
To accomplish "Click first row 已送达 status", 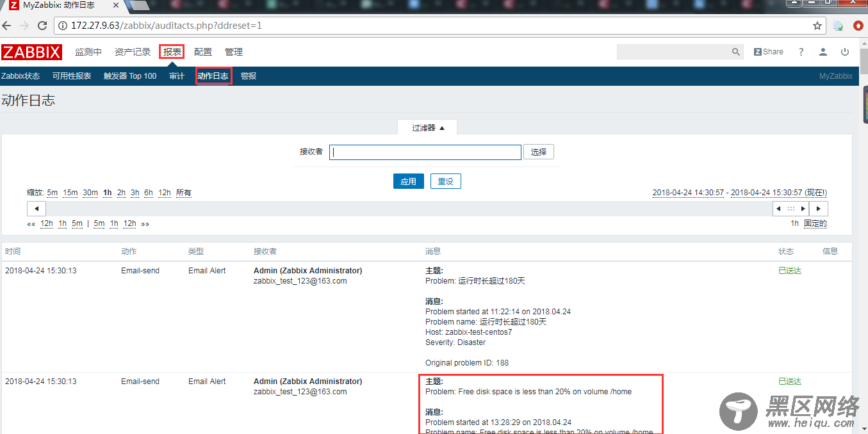I will [790, 271].
